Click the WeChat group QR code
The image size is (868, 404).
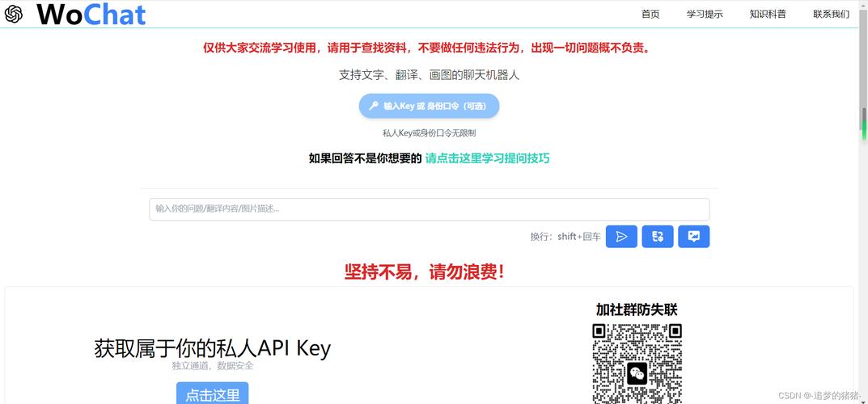pos(637,364)
